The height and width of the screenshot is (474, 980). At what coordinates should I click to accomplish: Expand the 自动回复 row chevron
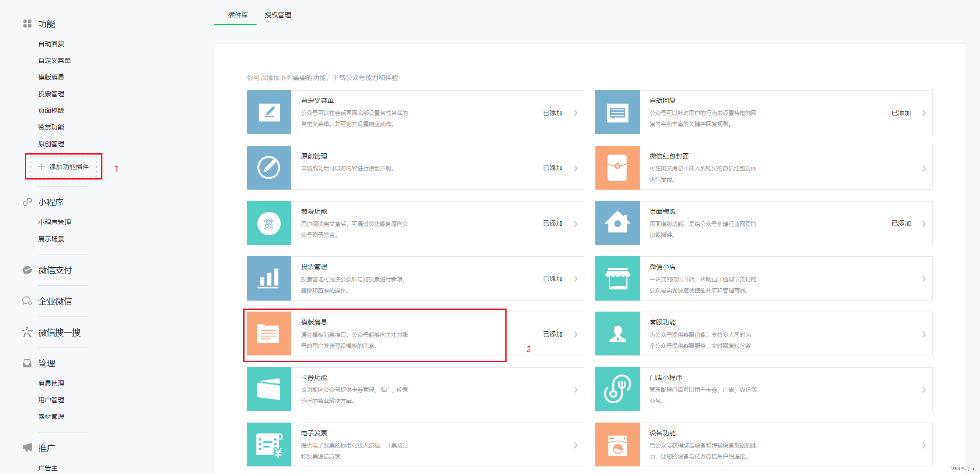(x=924, y=113)
